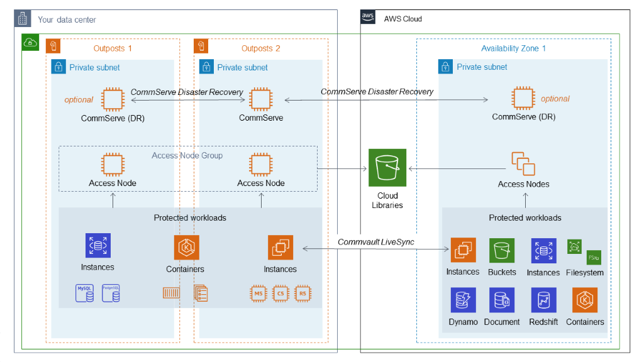The image size is (644, 362).
Task: Click the Commvault LiveSync label
Action: (377, 242)
